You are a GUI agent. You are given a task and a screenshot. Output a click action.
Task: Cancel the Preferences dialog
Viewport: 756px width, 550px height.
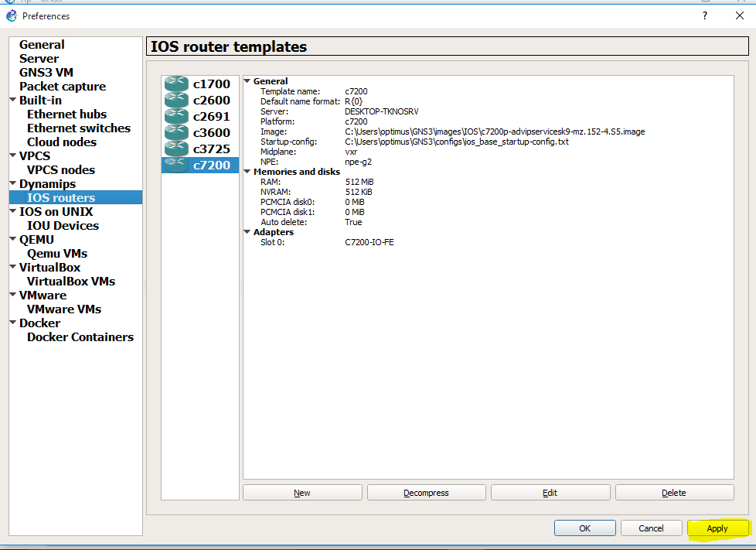pyautogui.click(x=652, y=528)
